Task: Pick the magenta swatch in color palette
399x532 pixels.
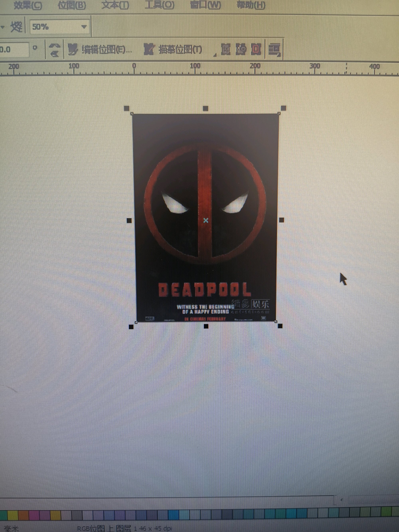Action: click(34, 515)
